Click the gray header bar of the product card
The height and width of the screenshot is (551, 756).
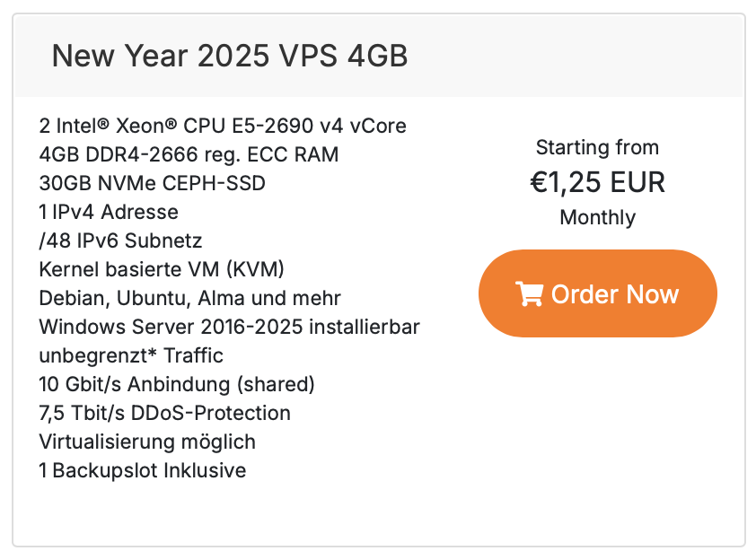coord(379,56)
